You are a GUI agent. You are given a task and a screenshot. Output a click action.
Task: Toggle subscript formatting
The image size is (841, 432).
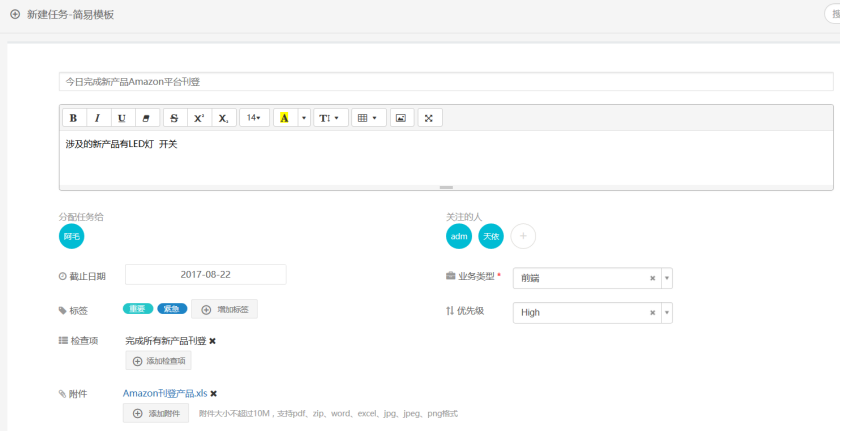click(223, 118)
